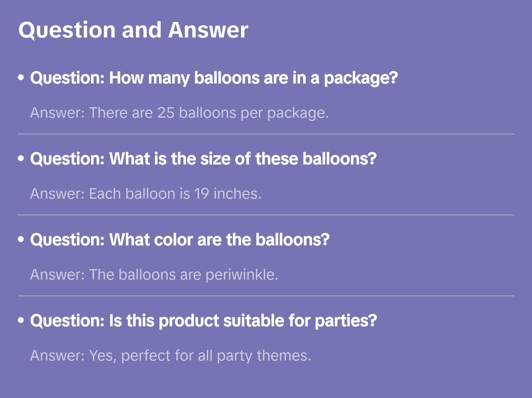The height and width of the screenshot is (398, 532).
Task: Click the bullet beside the package quantity question
Action: tap(21, 78)
